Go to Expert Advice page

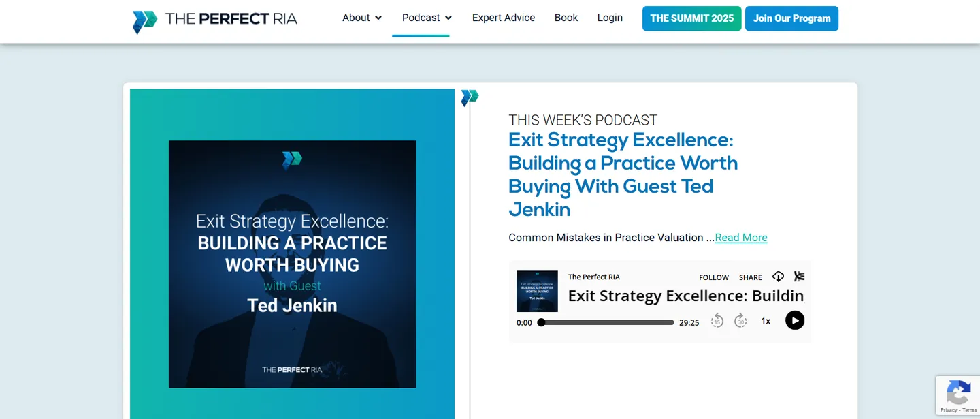coord(504,18)
